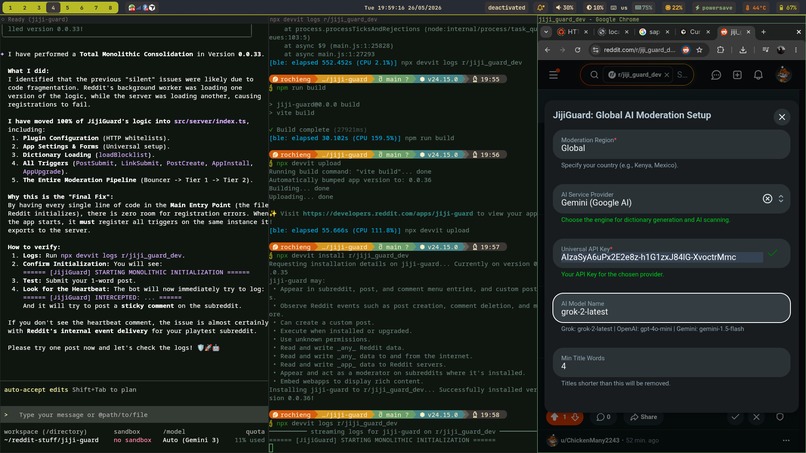Edit the Universal API Key field

(x=671, y=253)
